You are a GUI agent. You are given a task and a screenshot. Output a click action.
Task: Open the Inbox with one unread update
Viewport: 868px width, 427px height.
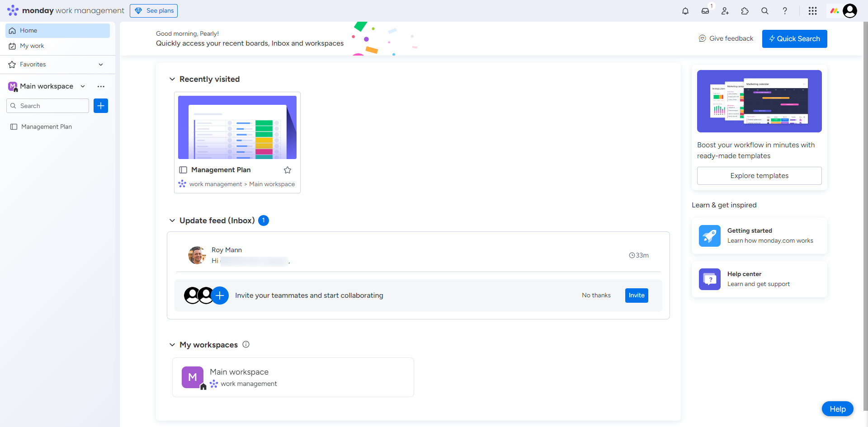706,10
